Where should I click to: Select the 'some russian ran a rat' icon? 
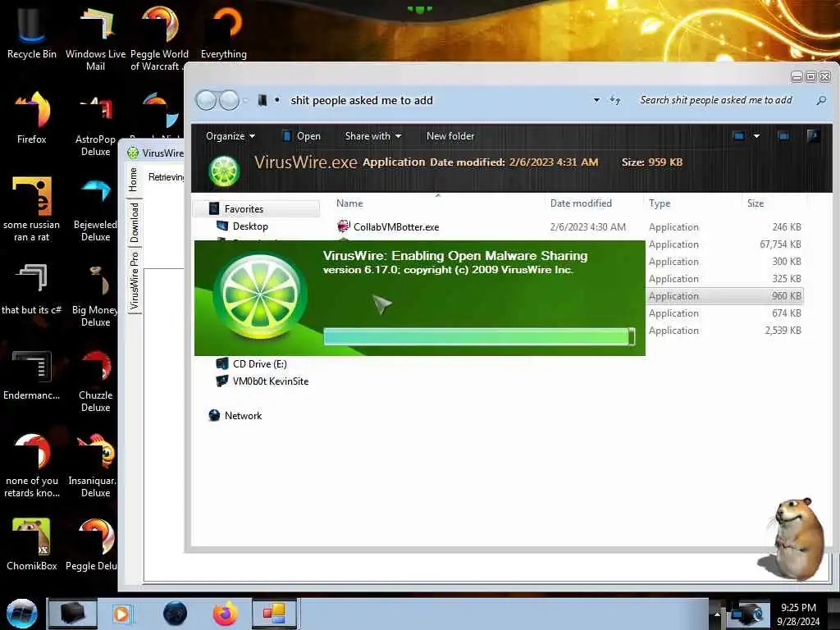tap(31, 209)
